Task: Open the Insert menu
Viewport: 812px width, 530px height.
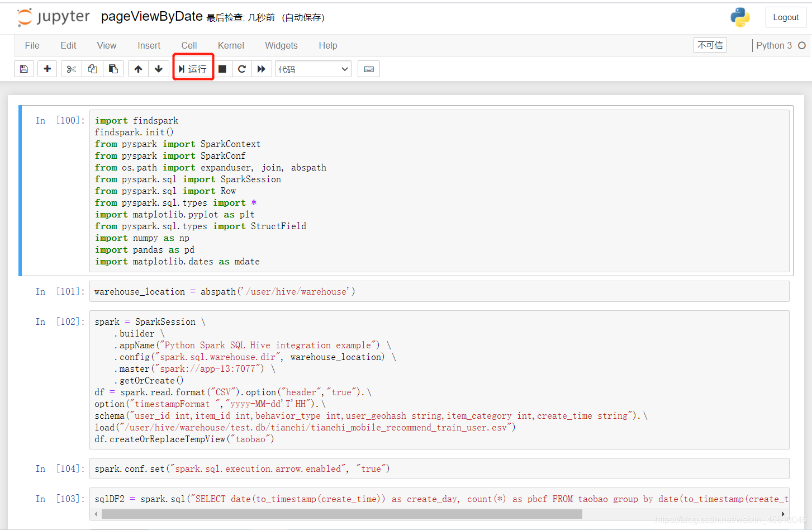Action: (x=149, y=45)
